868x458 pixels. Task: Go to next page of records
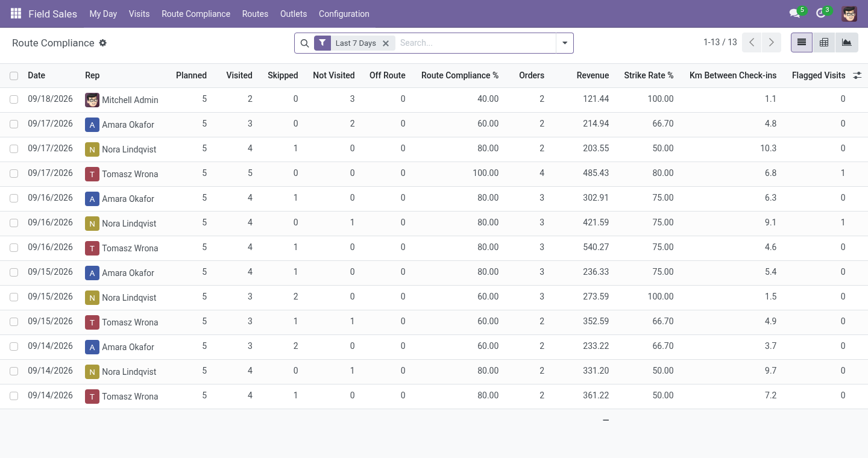tap(772, 43)
